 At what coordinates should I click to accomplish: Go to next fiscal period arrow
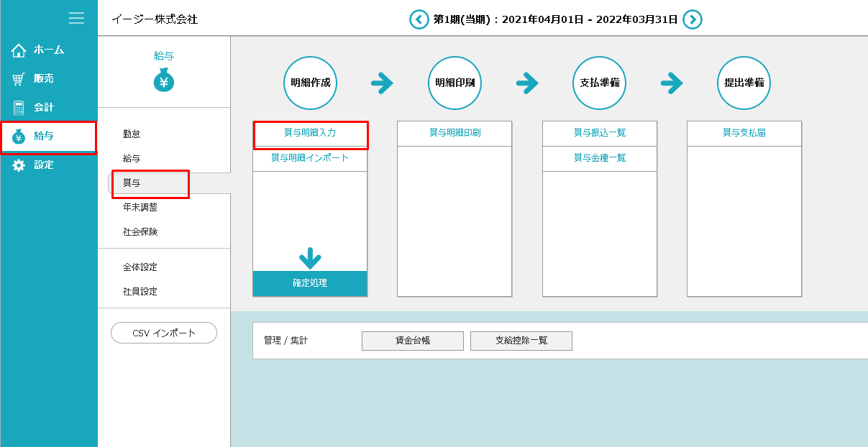tap(692, 19)
